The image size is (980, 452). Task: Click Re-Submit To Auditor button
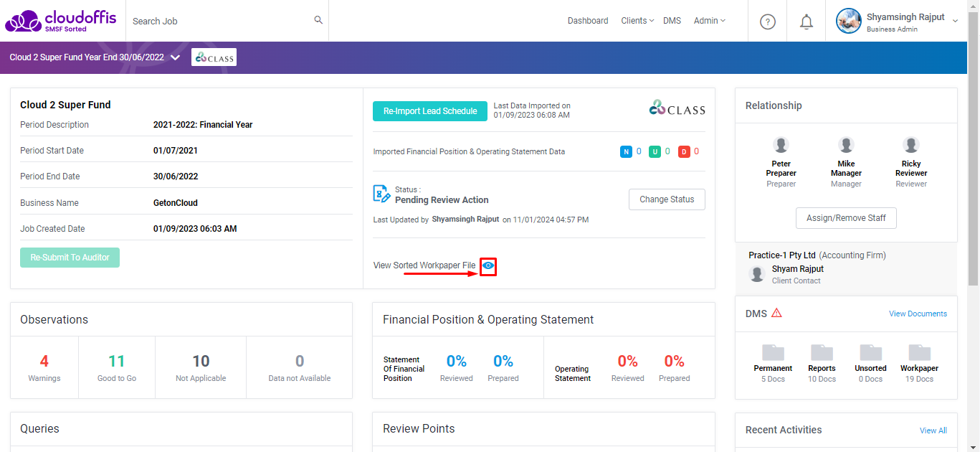tap(70, 258)
